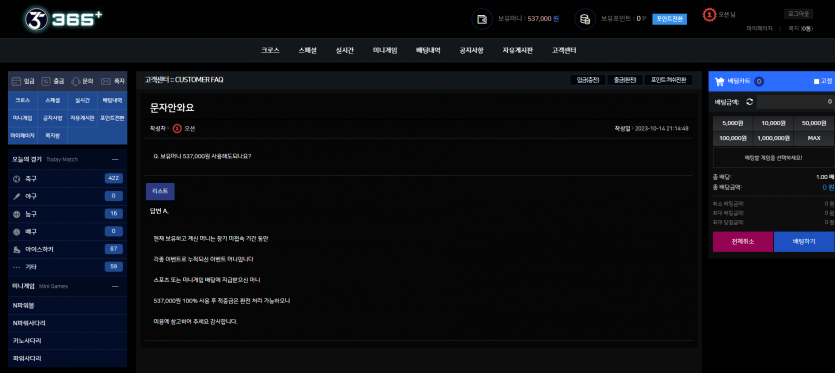Screen dimensions: 835x373
Task: Click the dots icon for 기타
Action: pos(17,266)
